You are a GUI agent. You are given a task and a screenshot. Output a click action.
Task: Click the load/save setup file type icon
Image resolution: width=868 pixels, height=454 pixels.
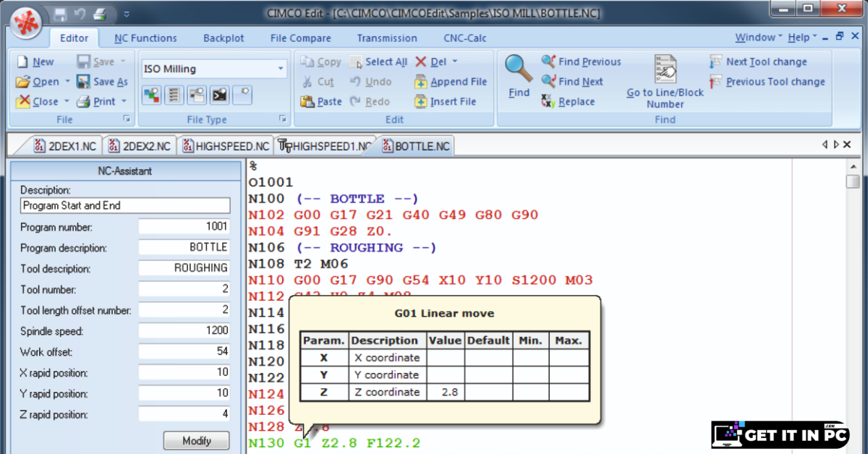[x=196, y=95]
